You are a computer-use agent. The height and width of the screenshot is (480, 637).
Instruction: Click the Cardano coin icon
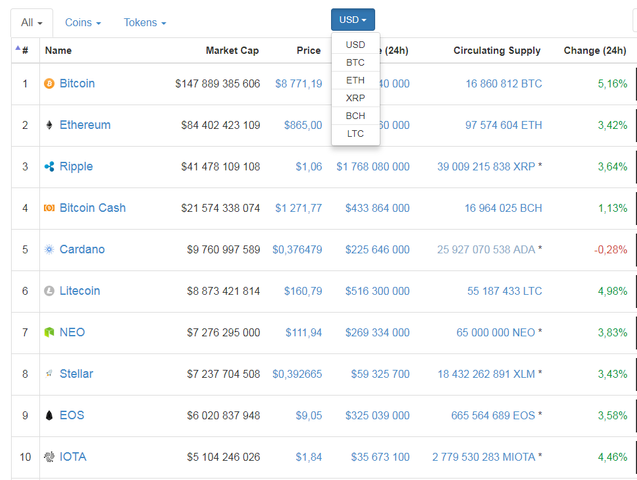(49, 249)
